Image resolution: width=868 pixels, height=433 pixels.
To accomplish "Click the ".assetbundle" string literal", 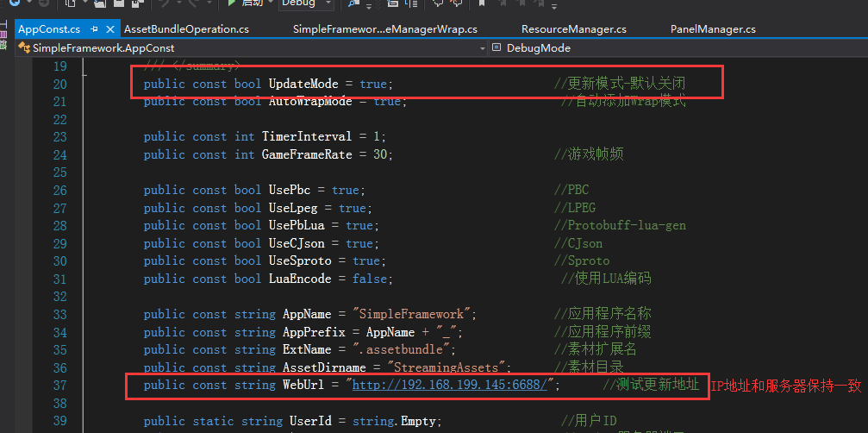I will click(x=401, y=349).
